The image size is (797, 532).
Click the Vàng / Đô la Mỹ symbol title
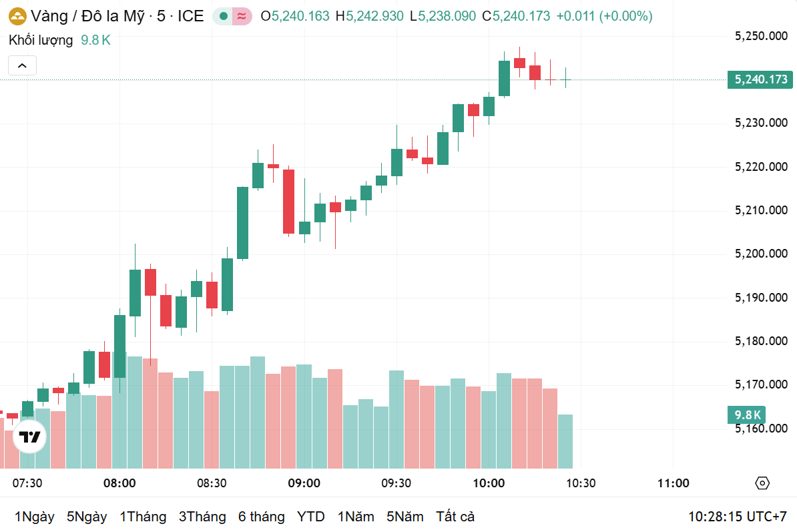(x=88, y=16)
